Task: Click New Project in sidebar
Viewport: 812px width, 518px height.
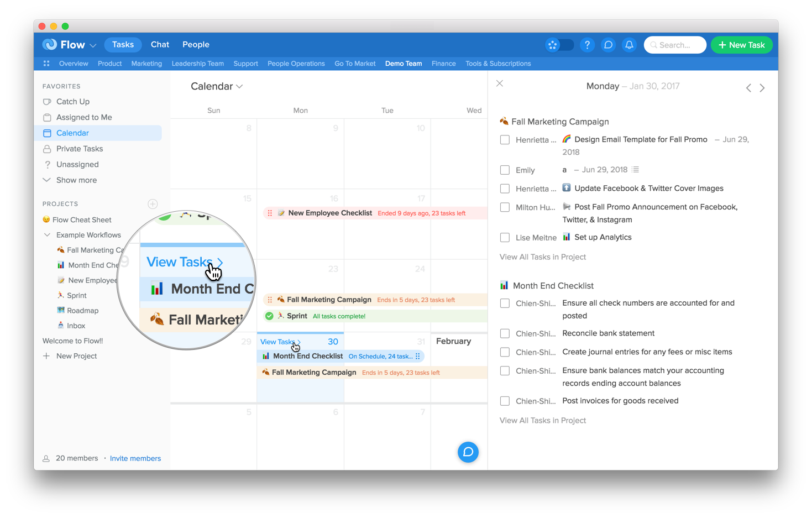Action: point(70,356)
